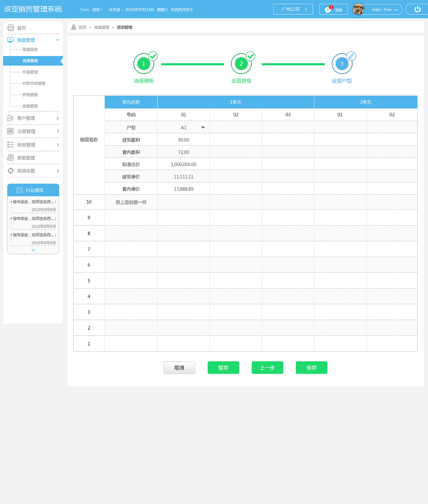The image size is (428, 504).
Task: Click the 行业资讯 calendar icon
Action: 19,190
